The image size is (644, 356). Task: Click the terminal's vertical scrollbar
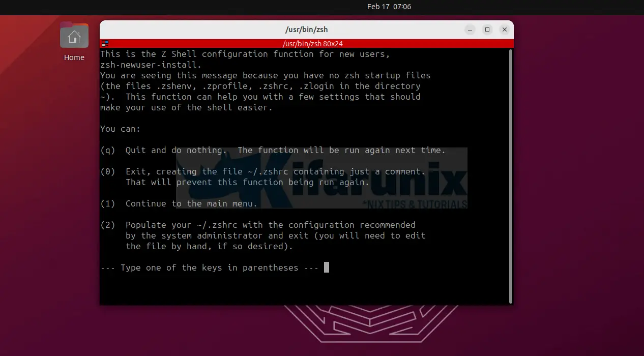click(x=511, y=173)
